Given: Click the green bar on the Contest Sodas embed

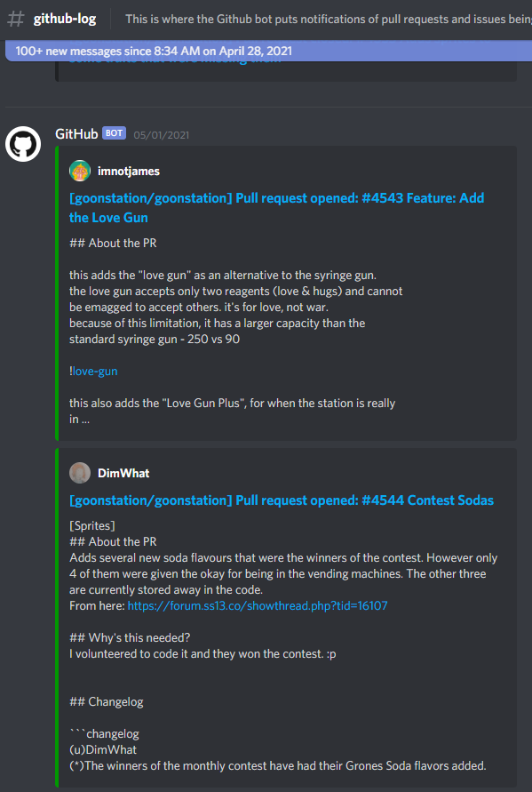Looking at the screenshot, I should 57,617.
